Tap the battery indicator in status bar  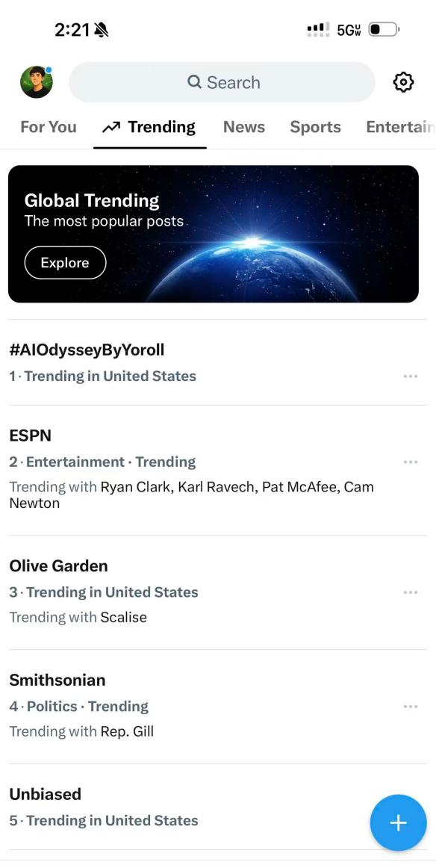click(384, 29)
